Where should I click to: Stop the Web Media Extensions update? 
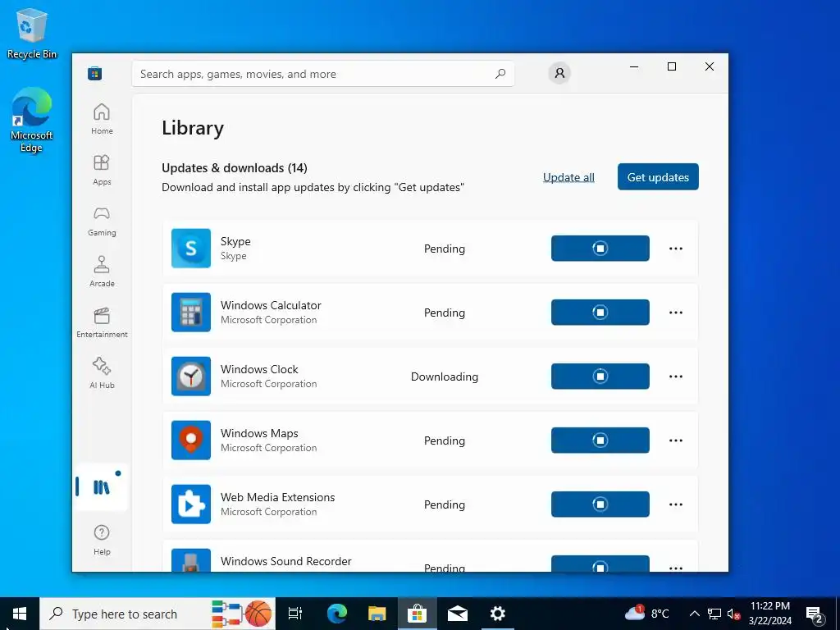(x=600, y=504)
